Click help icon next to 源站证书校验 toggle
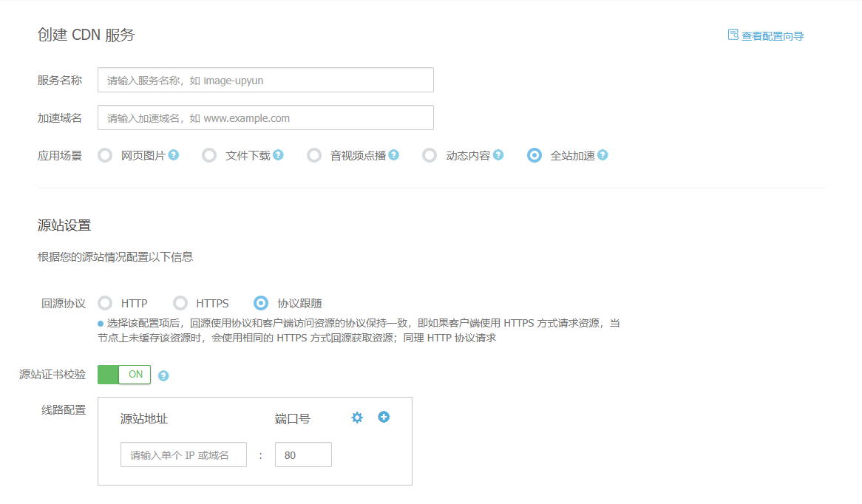 (x=163, y=375)
